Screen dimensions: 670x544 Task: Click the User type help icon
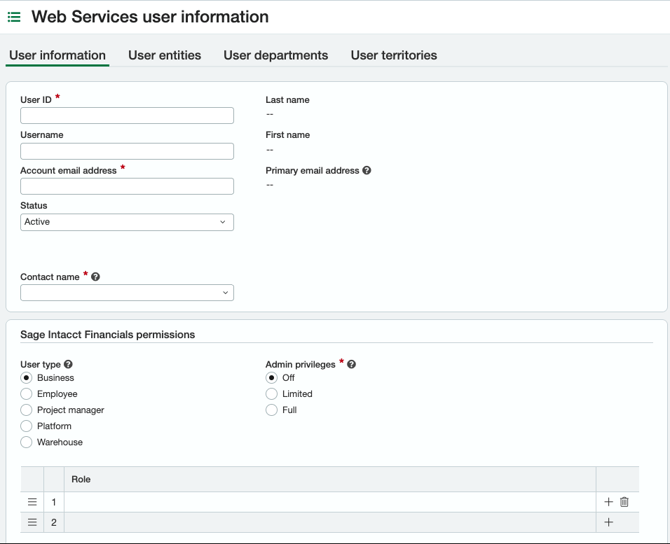[x=69, y=365]
